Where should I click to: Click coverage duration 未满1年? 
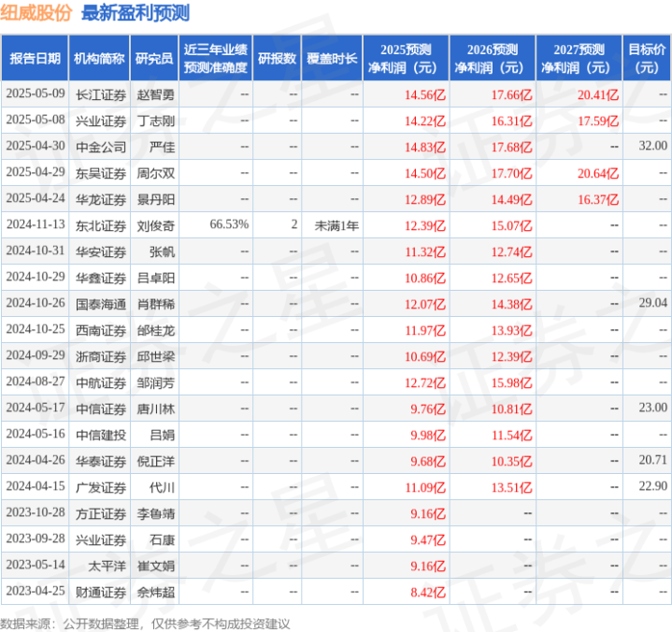click(336, 225)
